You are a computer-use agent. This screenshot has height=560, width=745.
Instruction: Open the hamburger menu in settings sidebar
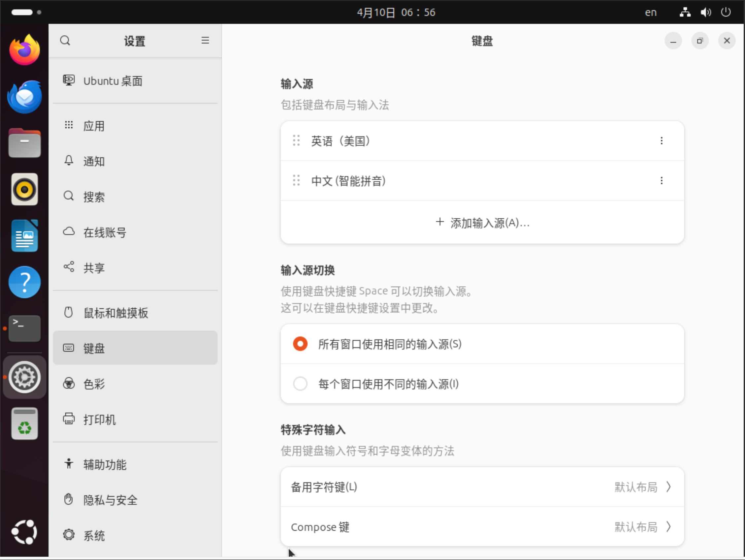(205, 41)
